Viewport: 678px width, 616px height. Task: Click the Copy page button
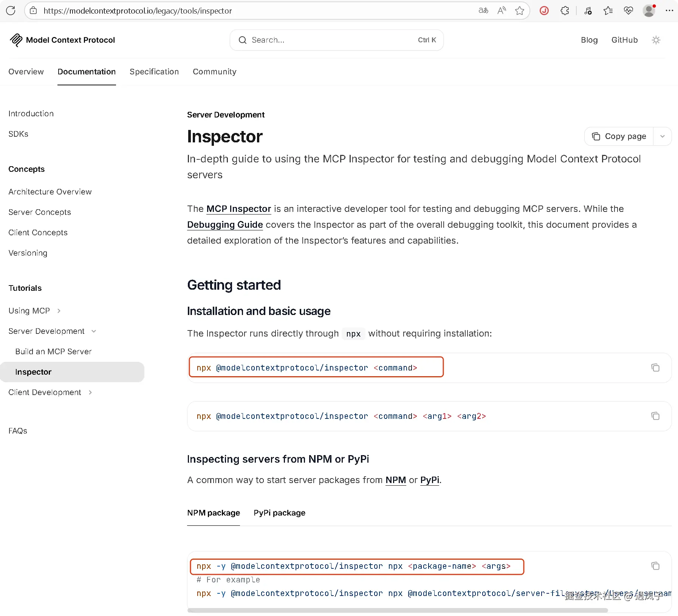click(x=619, y=136)
